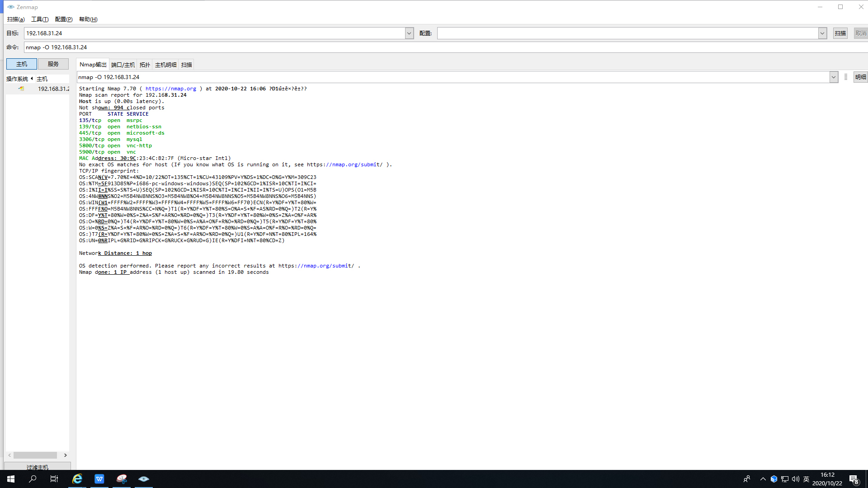Toggle the 操作系统 column sort arrow
868x488 pixels.
pos(32,79)
